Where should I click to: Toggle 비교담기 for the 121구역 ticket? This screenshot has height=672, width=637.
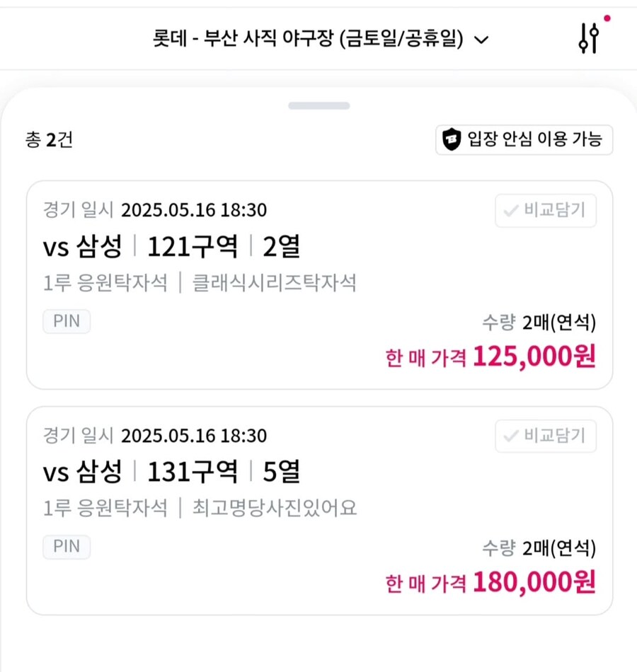point(546,210)
